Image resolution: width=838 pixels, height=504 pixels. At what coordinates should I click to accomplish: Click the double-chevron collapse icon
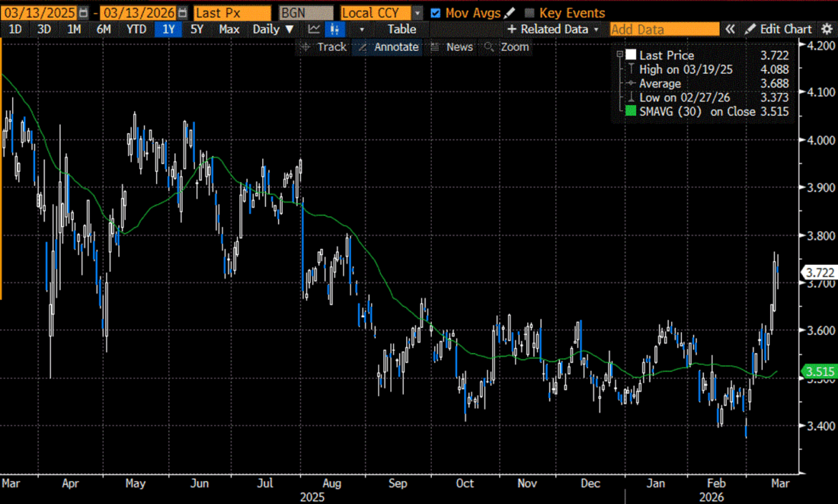pos(730,29)
